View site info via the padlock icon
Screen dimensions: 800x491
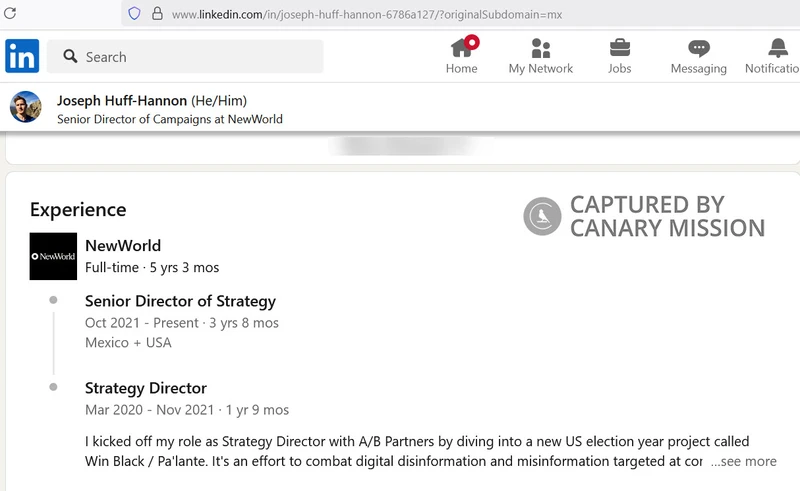click(x=156, y=14)
